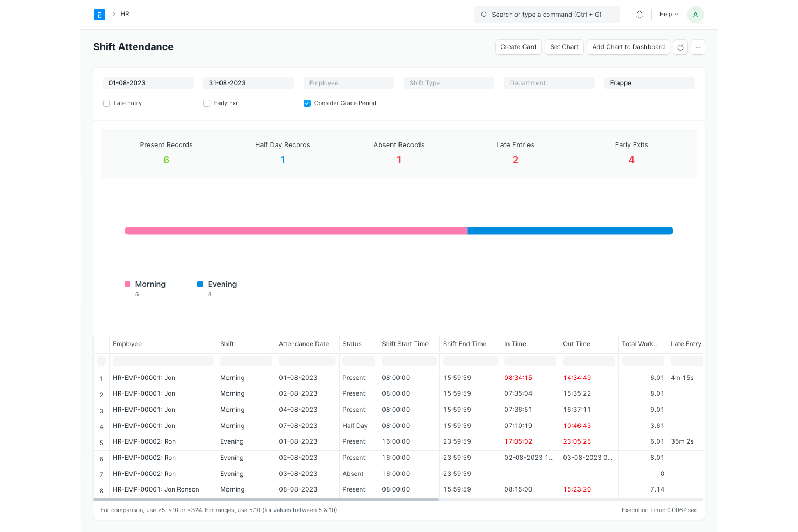Image resolution: width=798 pixels, height=532 pixels.
Task: Click the Late Entries count 2
Action: 515,160
